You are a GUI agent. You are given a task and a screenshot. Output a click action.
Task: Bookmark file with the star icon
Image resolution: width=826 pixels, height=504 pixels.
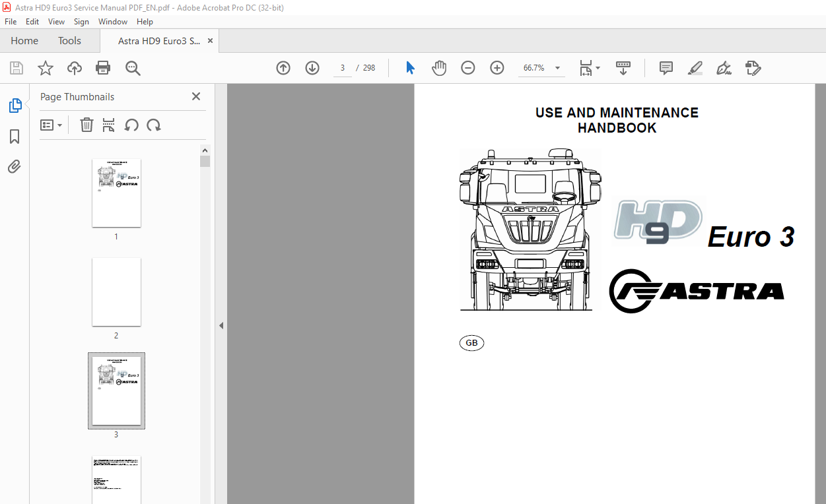[45, 68]
